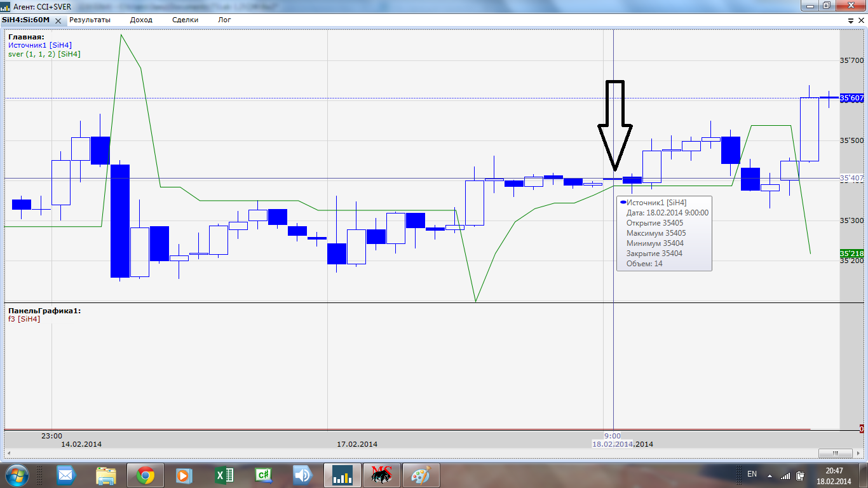Click the horizontal scrollbar thumb of the chart

pyautogui.click(x=836, y=453)
